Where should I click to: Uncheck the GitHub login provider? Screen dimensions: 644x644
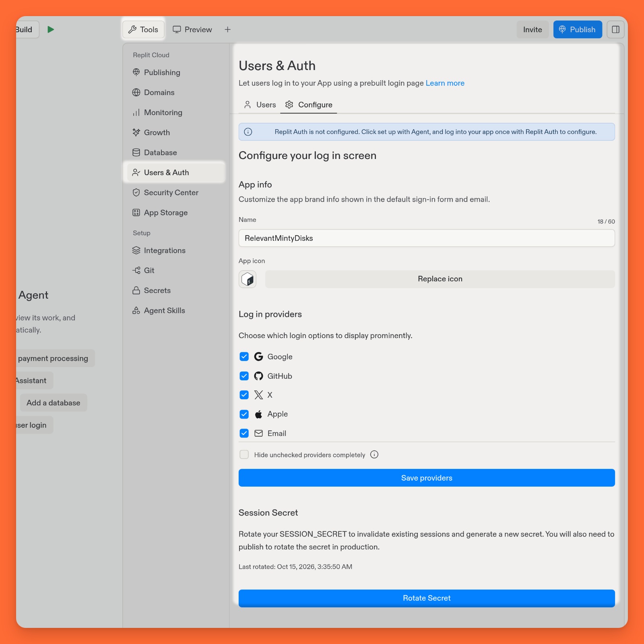[x=244, y=376]
